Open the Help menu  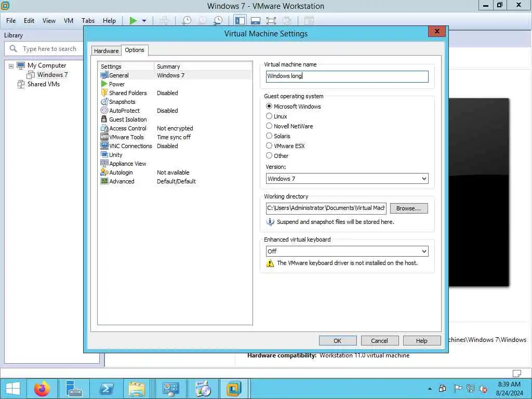pyautogui.click(x=109, y=21)
